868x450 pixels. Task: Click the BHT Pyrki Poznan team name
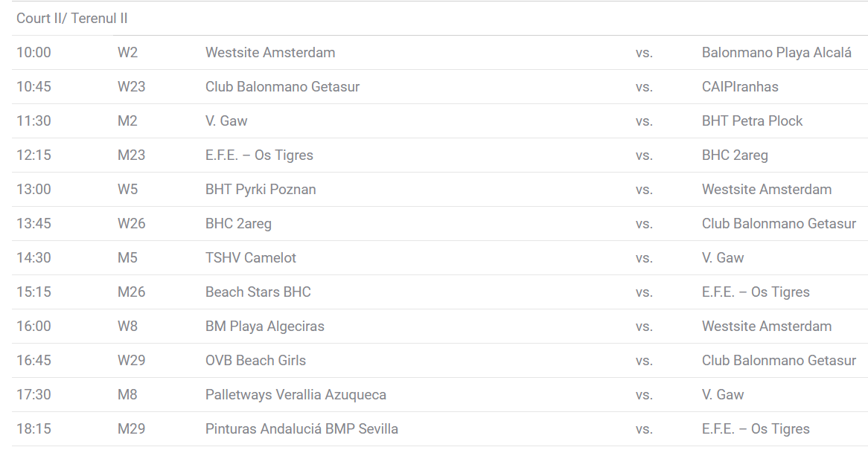[261, 190]
